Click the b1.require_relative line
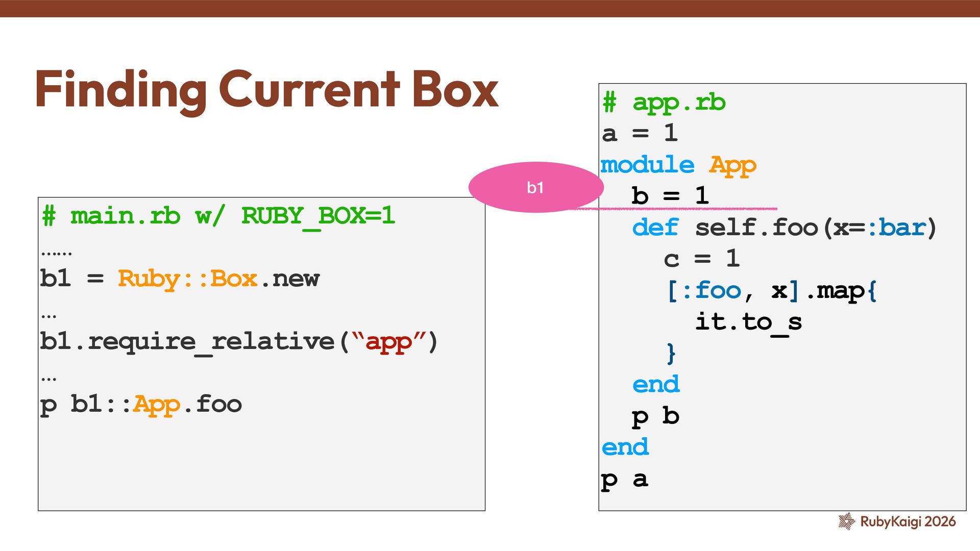 point(239,341)
